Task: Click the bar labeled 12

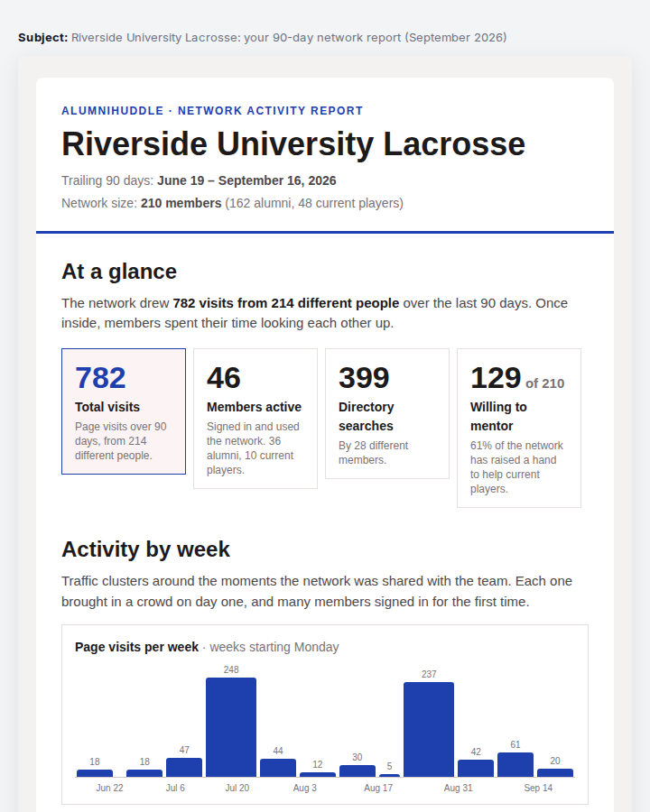Action: coord(318,774)
